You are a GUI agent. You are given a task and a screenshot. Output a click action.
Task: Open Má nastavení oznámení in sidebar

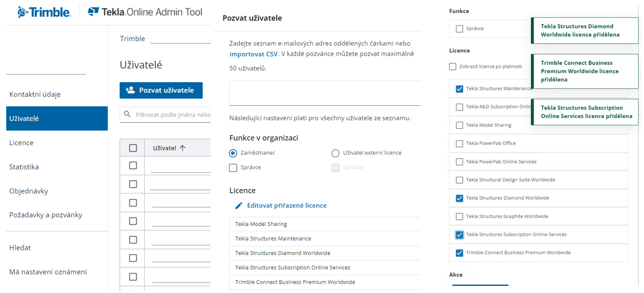(x=48, y=272)
